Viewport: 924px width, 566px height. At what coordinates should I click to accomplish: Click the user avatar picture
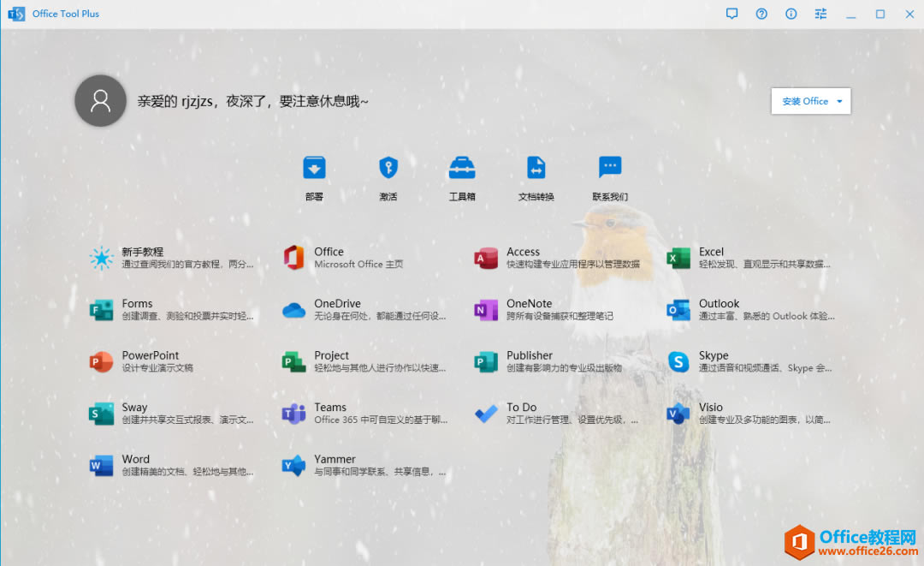(100, 101)
